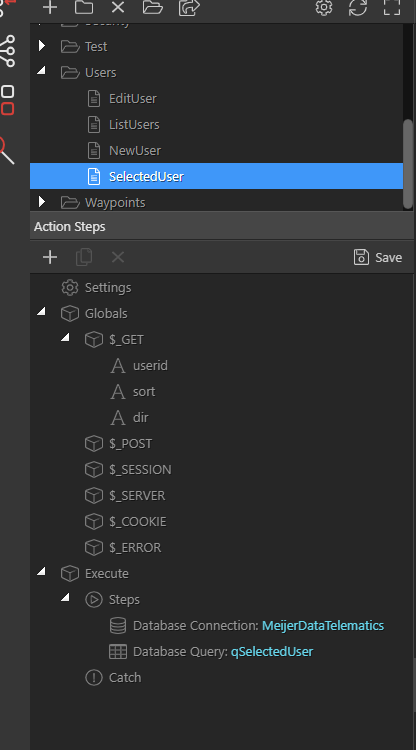The width and height of the screenshot is (416, 750).
Task: Click the share/export icon in top toolbar
Action: pyautogui.click(x=189, y=7)
